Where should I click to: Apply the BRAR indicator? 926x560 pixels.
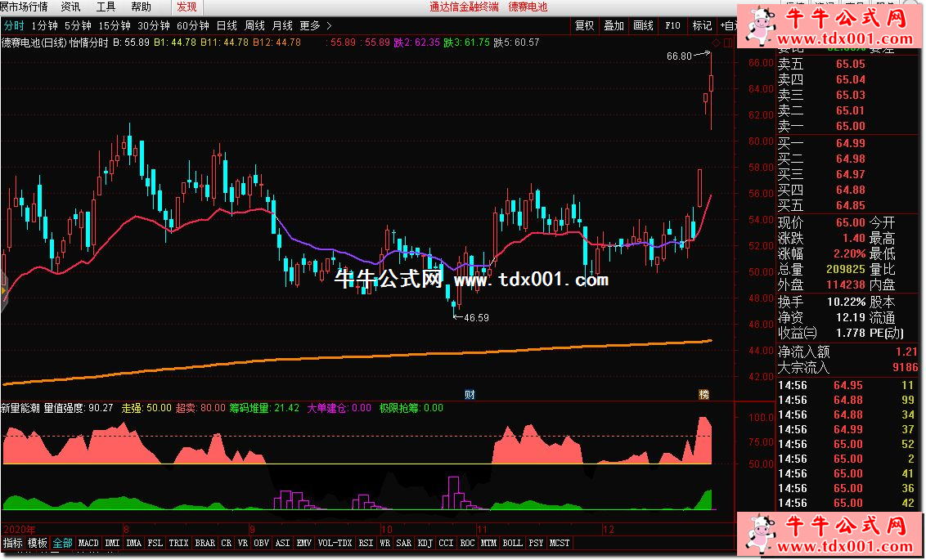(x=205, y=543)
